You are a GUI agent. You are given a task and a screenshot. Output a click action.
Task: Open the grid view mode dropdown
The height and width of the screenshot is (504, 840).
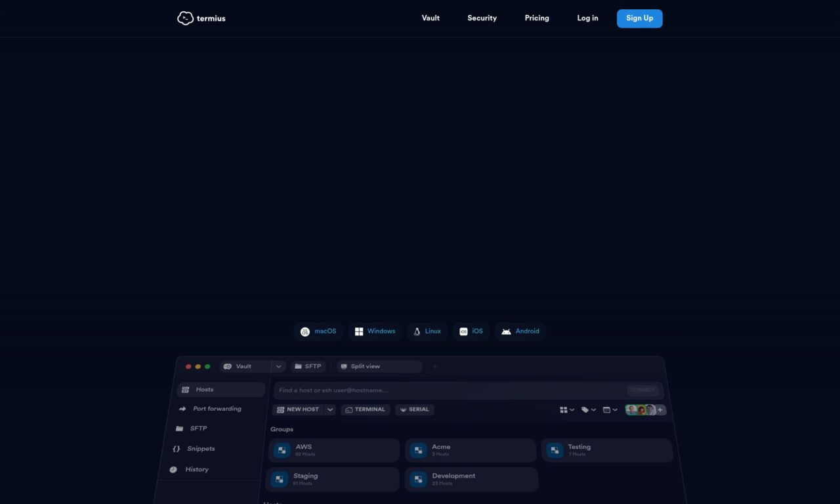tap(567, 410)
